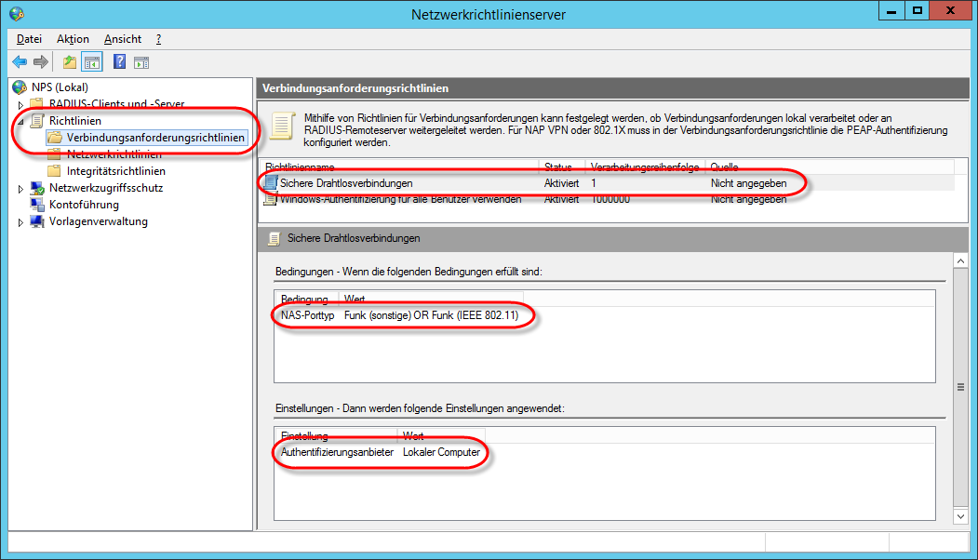Screen dimensions: 978x560
Task: Open the blue Help toolbar icon
Action: point(119,61)
